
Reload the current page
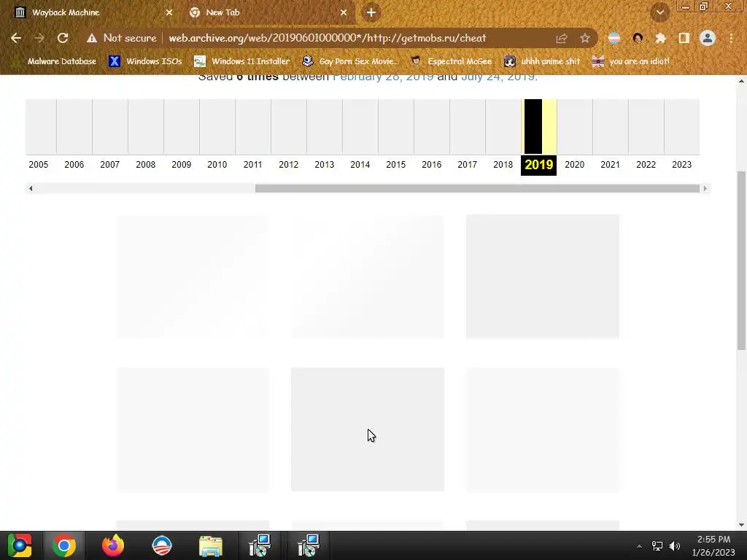(x=63, y=38)
